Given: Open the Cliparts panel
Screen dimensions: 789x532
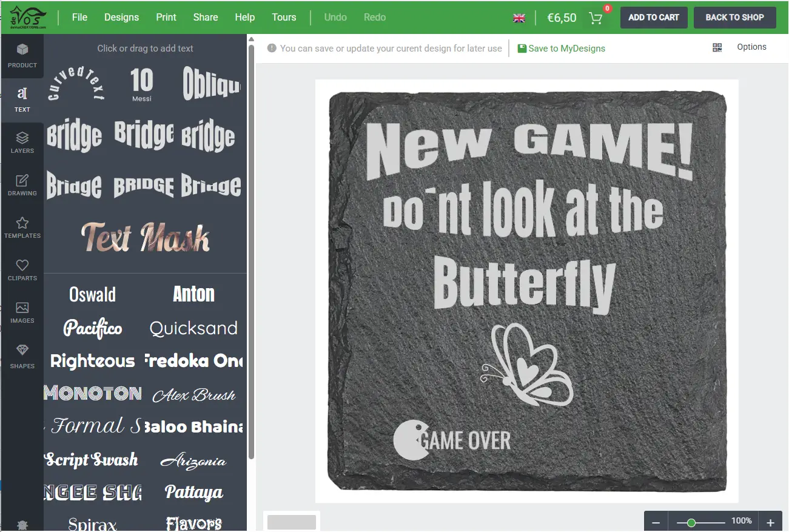Looking at the screenshot, I should coord(22,270).
